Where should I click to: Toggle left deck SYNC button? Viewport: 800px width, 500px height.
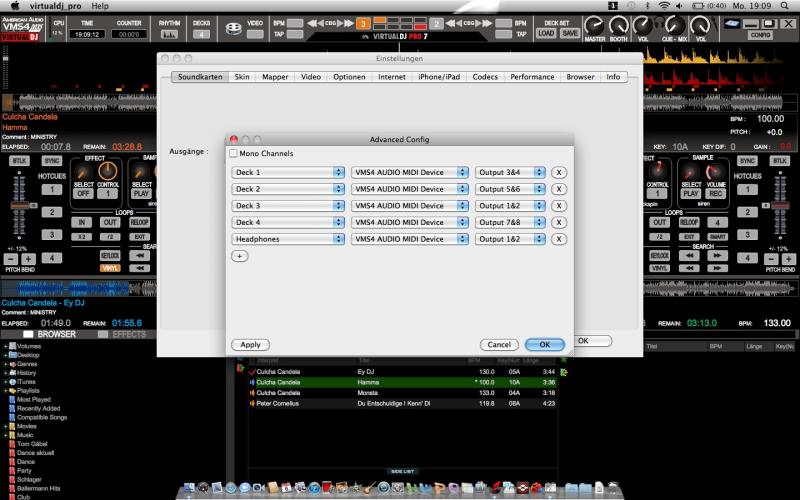52,161
